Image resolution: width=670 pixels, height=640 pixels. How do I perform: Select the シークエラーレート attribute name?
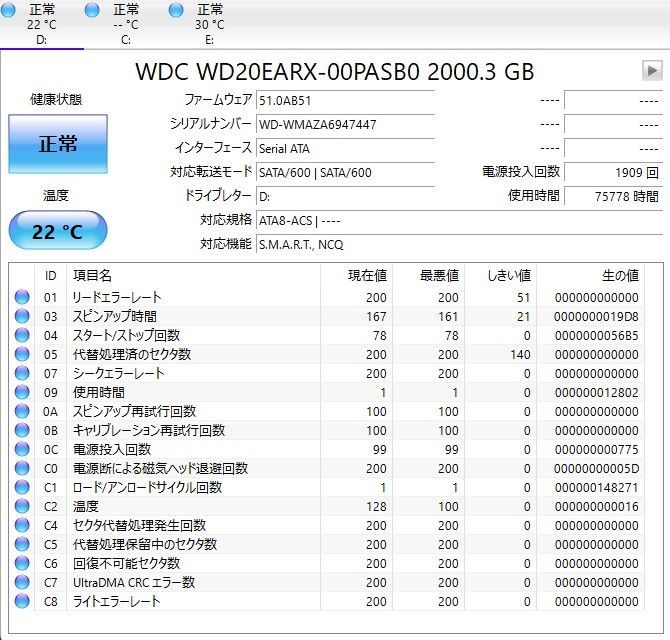coord(118,373)
